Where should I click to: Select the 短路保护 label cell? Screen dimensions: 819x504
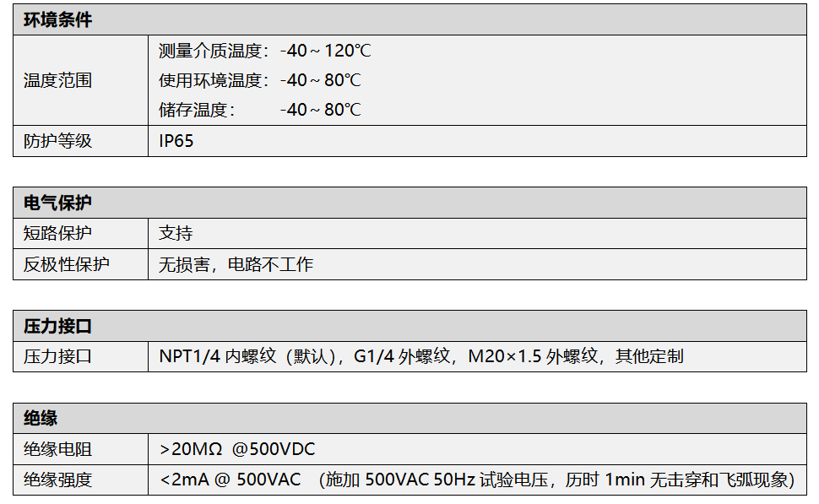pyautogui.click(x=80, y=233)
